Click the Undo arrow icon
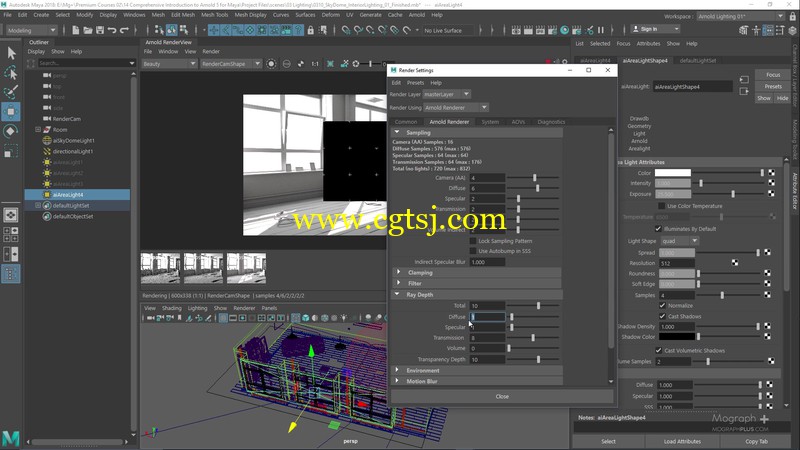This screenshot has width=800, height=450. 112,31
